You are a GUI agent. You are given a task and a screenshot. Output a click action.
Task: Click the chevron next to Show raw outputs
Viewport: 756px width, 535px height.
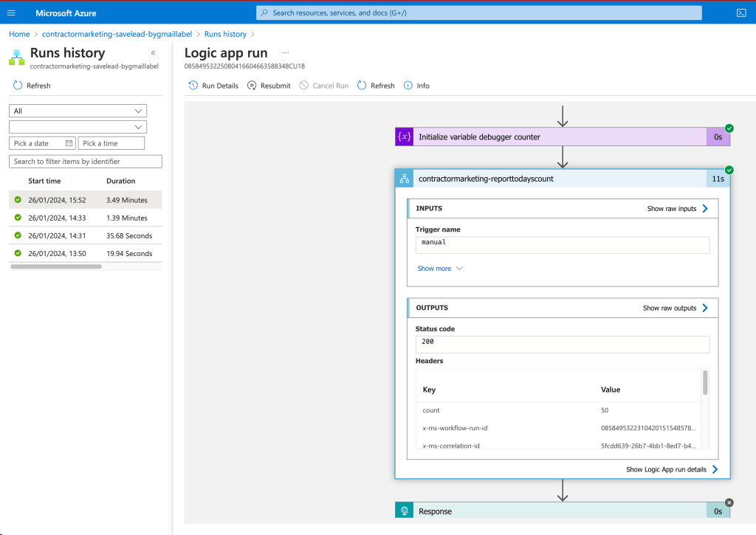pos(705,308)
